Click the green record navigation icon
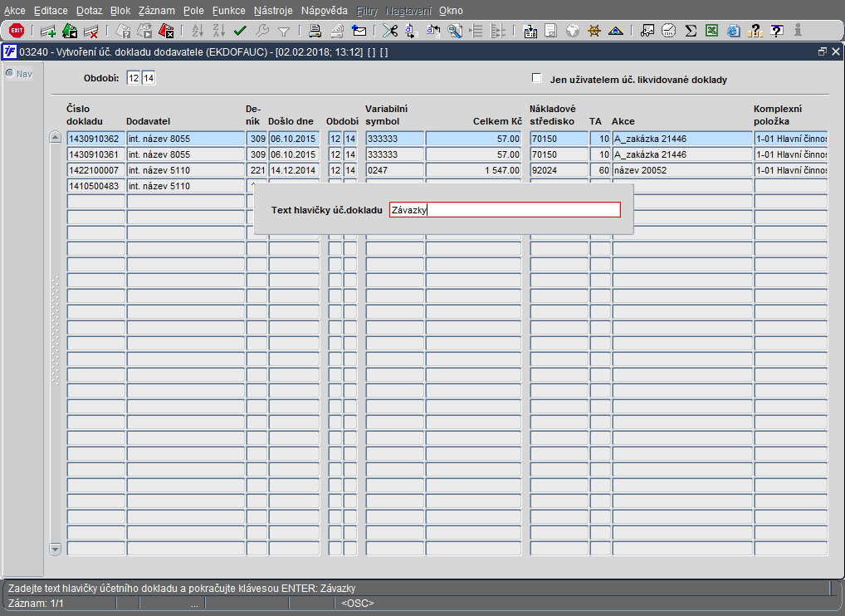 coord(70,32)
